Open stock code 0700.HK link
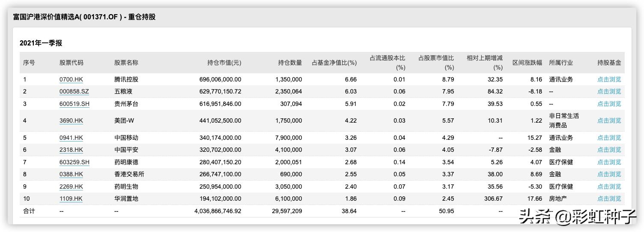This screenshot has width=644, height=232. (x=71, y=79)
